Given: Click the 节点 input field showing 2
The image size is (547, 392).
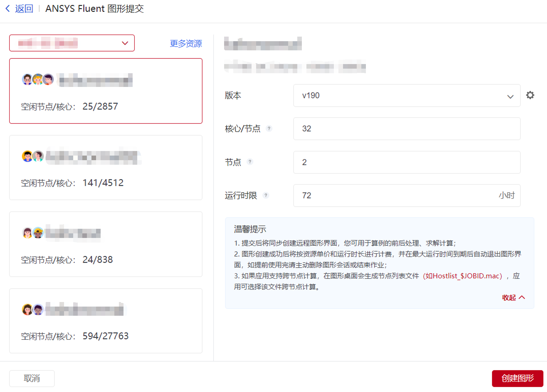Looking at the screenshot, I should pos(407,162).
